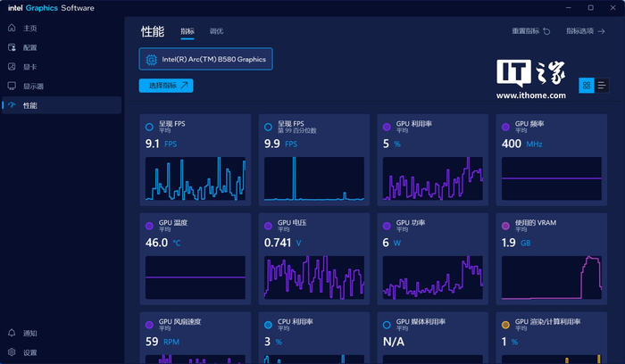Select the 配置 sidebar icon
This screenshot has height=364, width=625.
(12, 47)
